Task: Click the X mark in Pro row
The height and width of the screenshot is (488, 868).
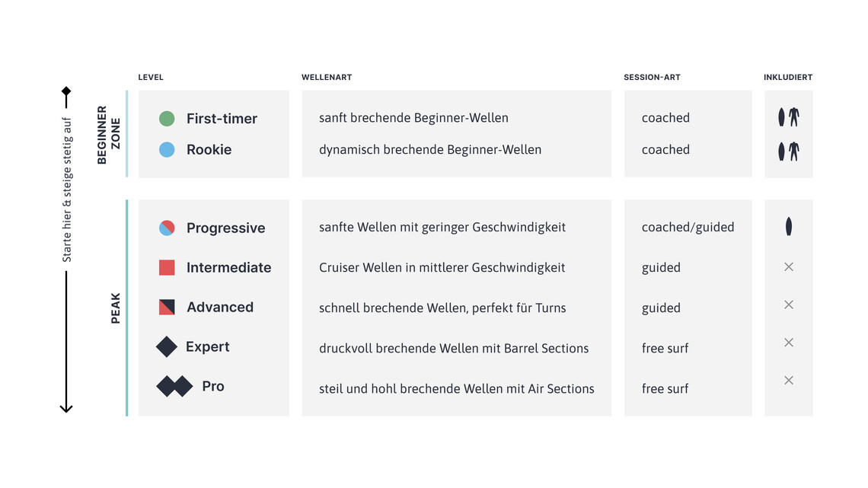Action: [788, 380]
